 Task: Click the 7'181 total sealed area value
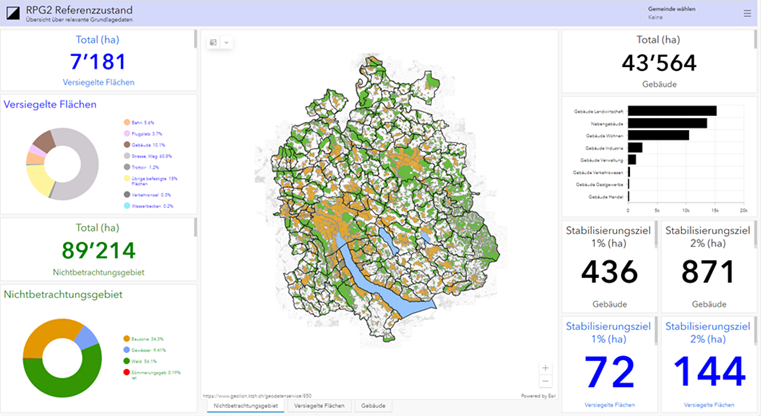pyautogui.click(x=98, y=62)
